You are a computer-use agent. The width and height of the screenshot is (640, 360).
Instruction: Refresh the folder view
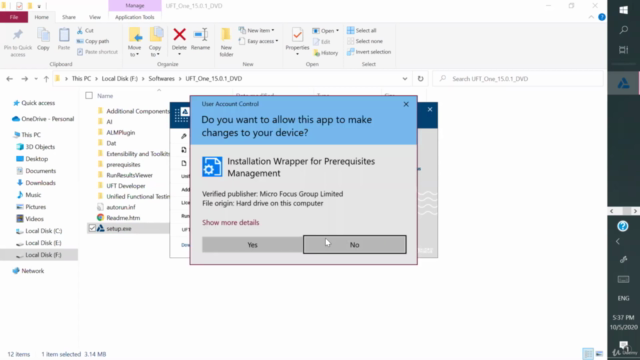(420, 79)
